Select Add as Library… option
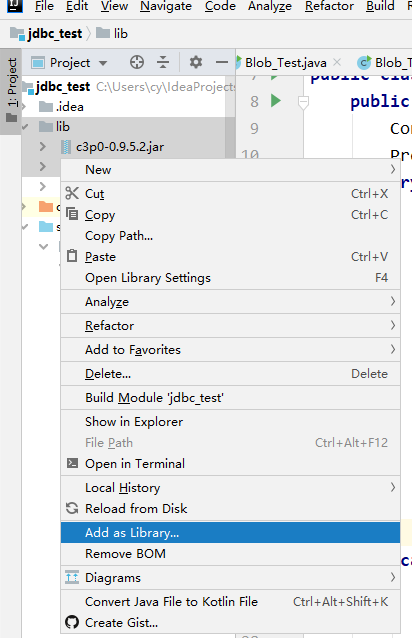The height and width of the screenshot is (638, 412). 230,532
